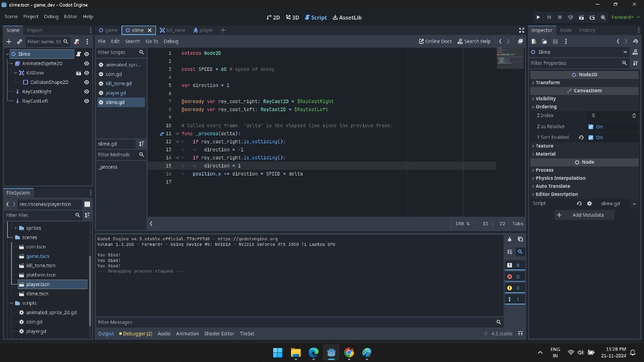This screenshot has height=362, width=644.
Task: Switch to the Node tab
Action: pyautogui.click(x=566, y=30)
